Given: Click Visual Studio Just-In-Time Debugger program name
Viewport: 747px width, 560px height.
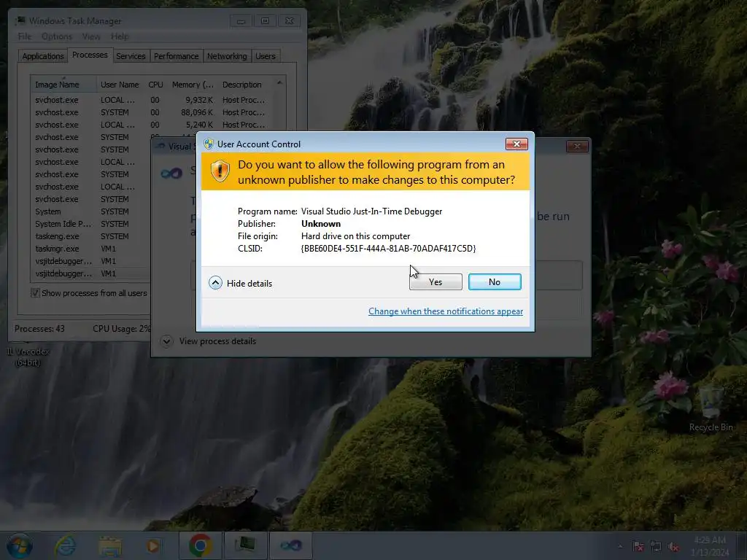Looking at the screenshot, I should [371, 211].
